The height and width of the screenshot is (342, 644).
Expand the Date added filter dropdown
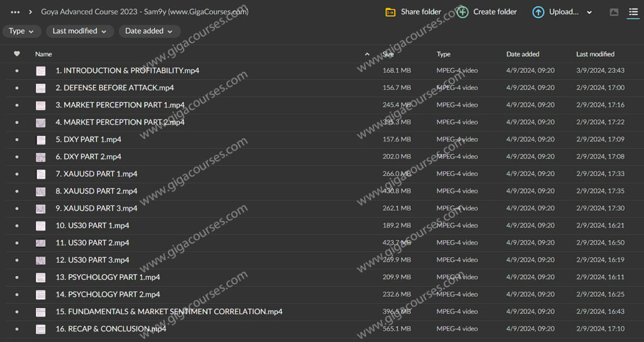coord(149,31)
